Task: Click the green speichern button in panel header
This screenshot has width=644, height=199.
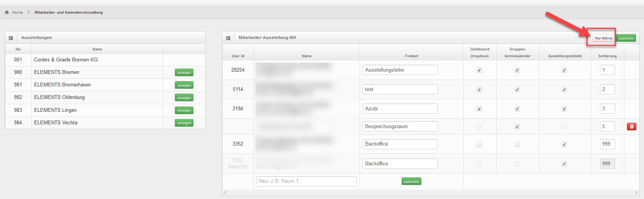Action: point(626,38)
